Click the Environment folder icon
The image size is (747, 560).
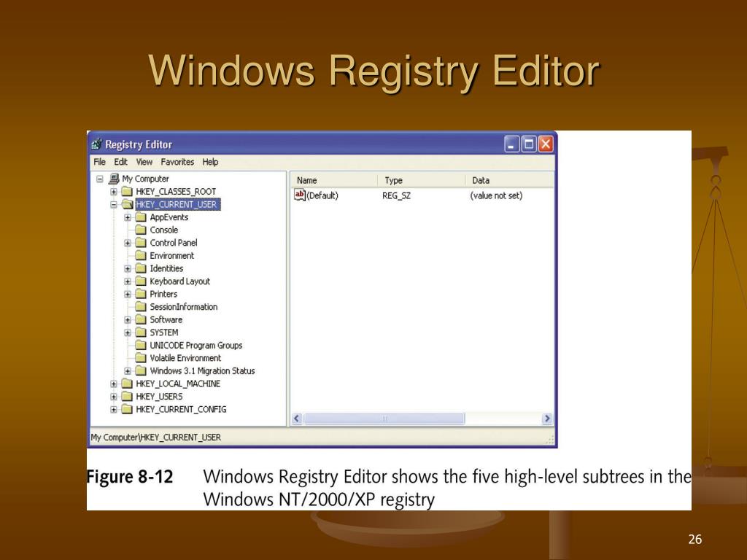click(x=141, y=256)
